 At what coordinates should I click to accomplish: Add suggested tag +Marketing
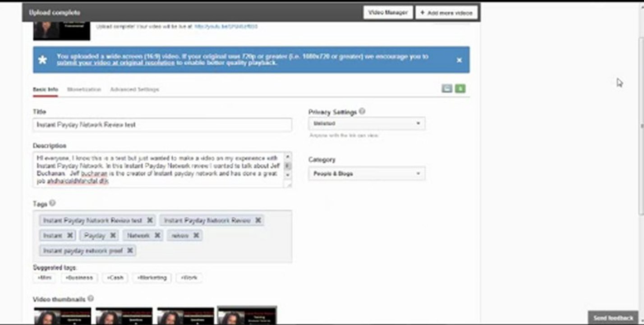pyautogui.click(x=152, y=278)
